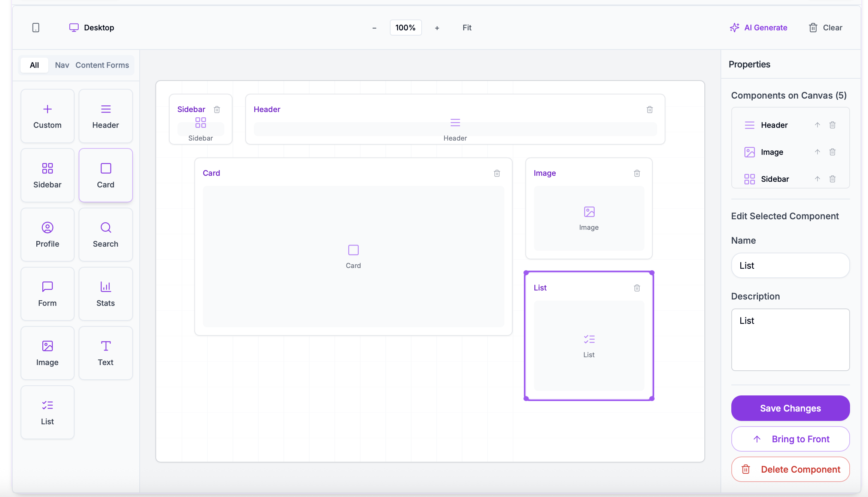Screen dimensions: 868x497
Task: Add a Profile component from palette
Action: point(48,235)
